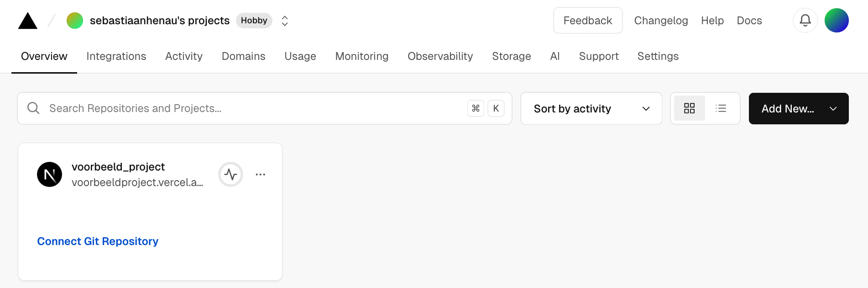Switch to grid view layout

tap(689, 108)
